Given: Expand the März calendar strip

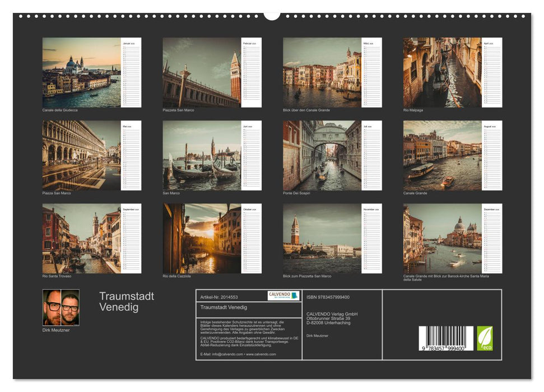Looking at the screenshot, I should pos(373,73).
